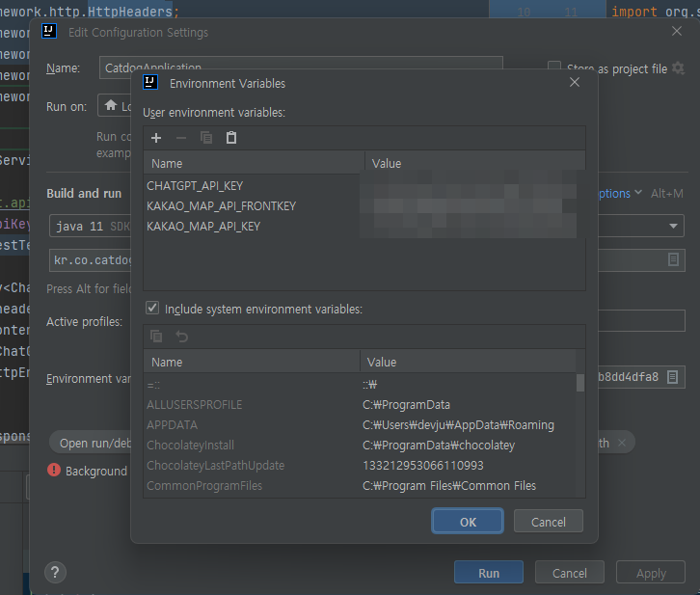The image size is (700, 595).
Task: Open java 11 SDK dropdown
Action: (x=93, y=227)
